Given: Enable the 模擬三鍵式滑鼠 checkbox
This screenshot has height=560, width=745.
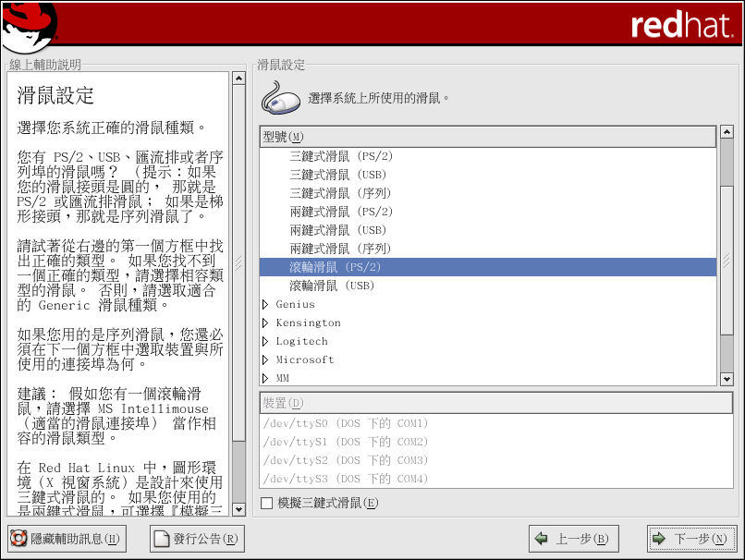Looking at the screenshot, I should pyautogui.click(x=267, y=504).
